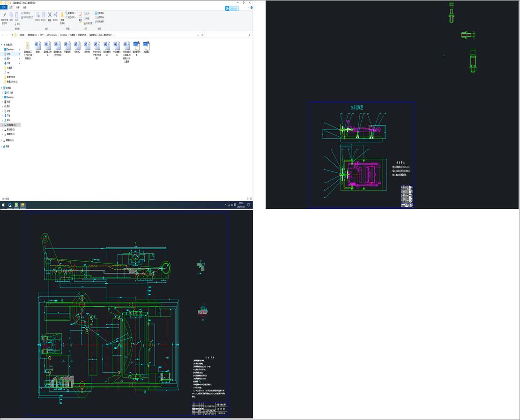The width and height of the screenshot is (520, 420).
Task: Switch to the Share ribbon tab
Action: coord(18,7)
